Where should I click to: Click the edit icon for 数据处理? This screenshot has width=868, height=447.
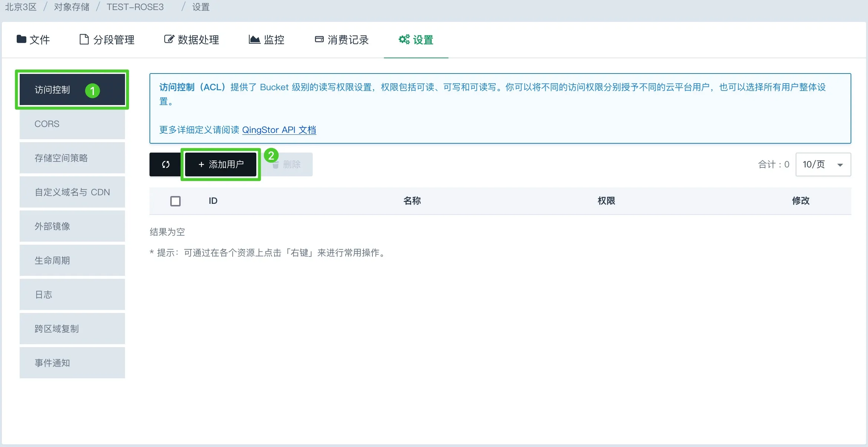169,39
